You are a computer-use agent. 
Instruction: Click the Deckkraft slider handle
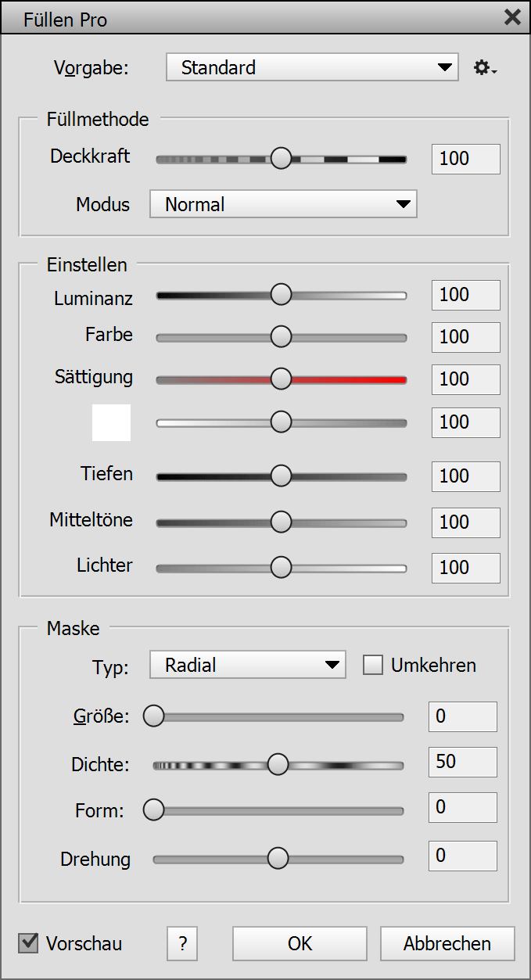click(x=281, y=159)
